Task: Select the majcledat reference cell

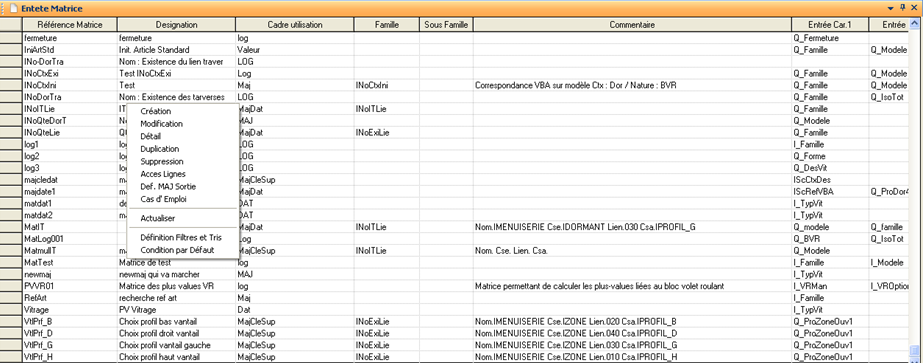Action: point(70,179)
